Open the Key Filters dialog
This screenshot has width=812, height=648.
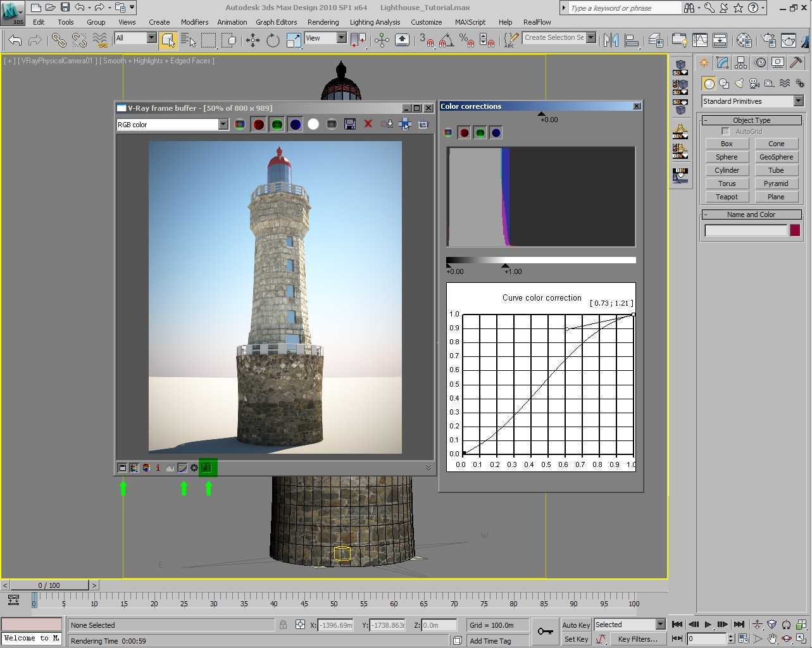637,639
